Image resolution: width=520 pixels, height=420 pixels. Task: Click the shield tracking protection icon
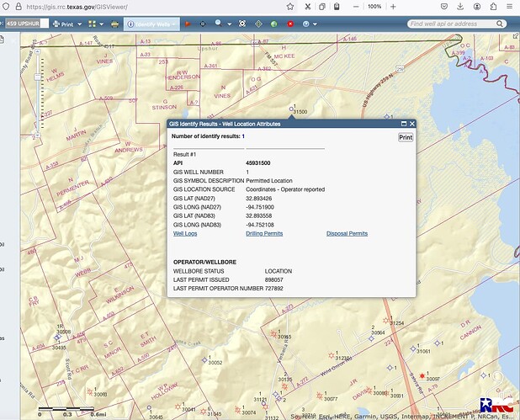[x=6, y=7]
